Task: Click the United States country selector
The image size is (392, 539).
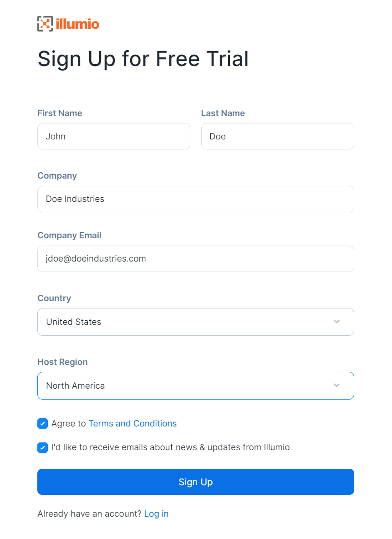Action: (x=196, y=322)
